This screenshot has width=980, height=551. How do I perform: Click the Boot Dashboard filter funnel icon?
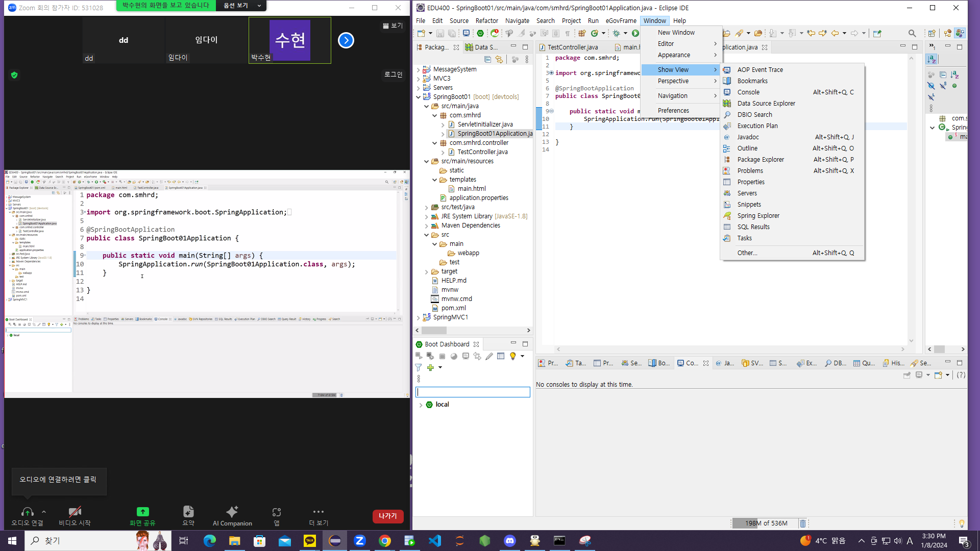point(419,367)
